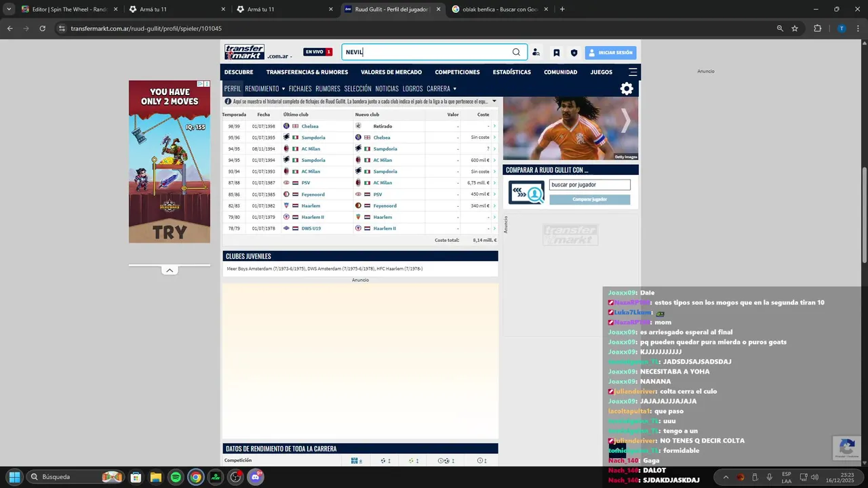Image resolution: width=868 pixels, height=488 pixels.
Task: Click the Ruud Gullit photo
Action: coord(570,128)
